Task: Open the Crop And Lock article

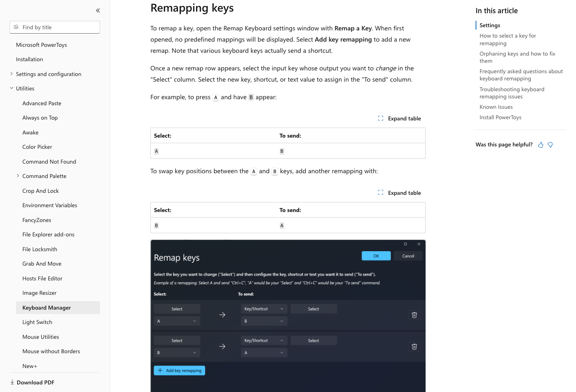Action: coord(40,191)
